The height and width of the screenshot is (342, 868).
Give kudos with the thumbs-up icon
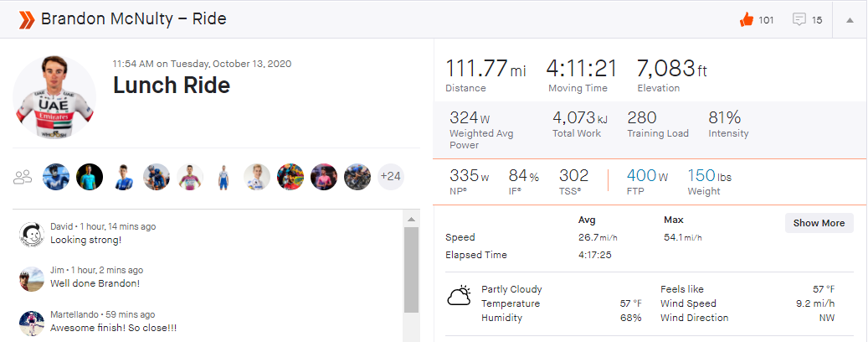pyautogui.click(x=747, y=20)
